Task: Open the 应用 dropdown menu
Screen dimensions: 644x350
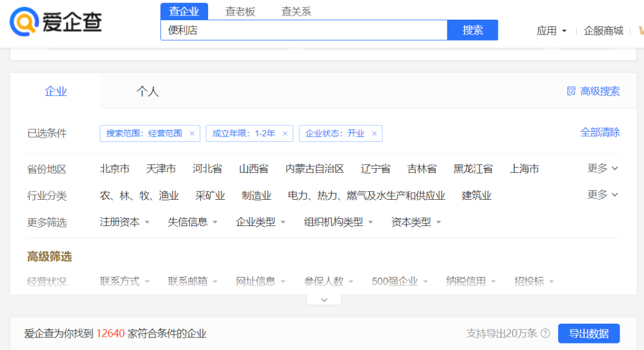Action: click(552, 31)
